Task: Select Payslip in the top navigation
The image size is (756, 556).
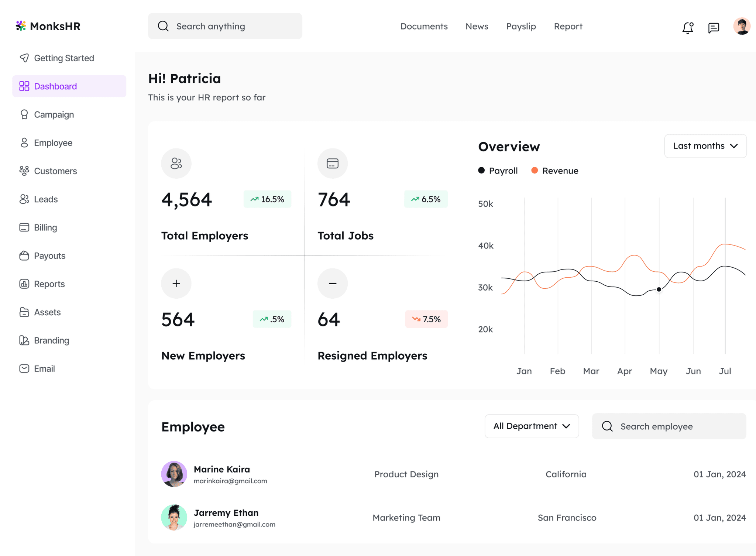Action: pos(521,26)
